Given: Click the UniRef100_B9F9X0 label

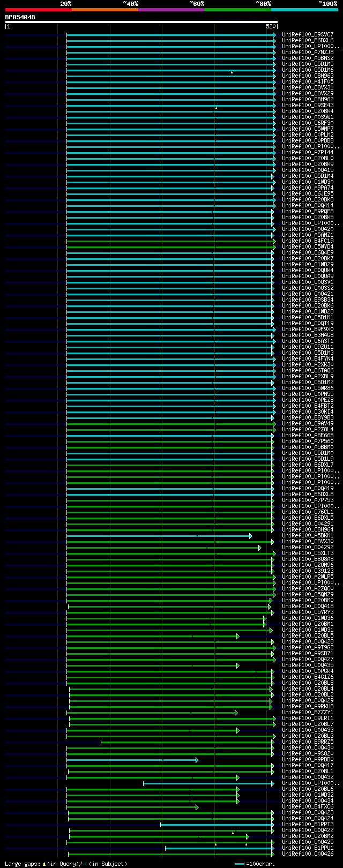Looking at the screenshot, I should [308, 329].
